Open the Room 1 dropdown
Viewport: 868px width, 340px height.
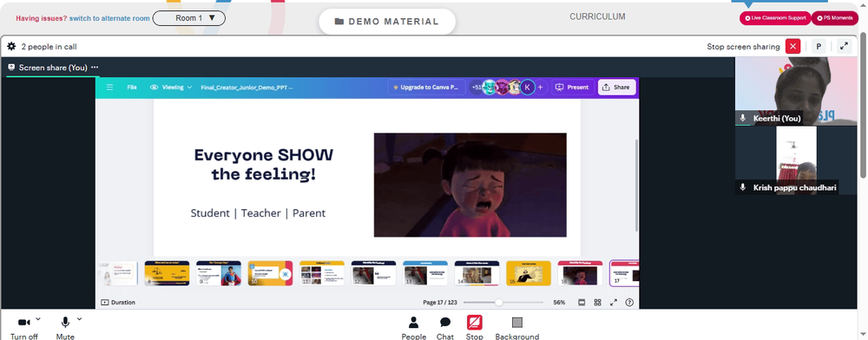pos(188,18)
